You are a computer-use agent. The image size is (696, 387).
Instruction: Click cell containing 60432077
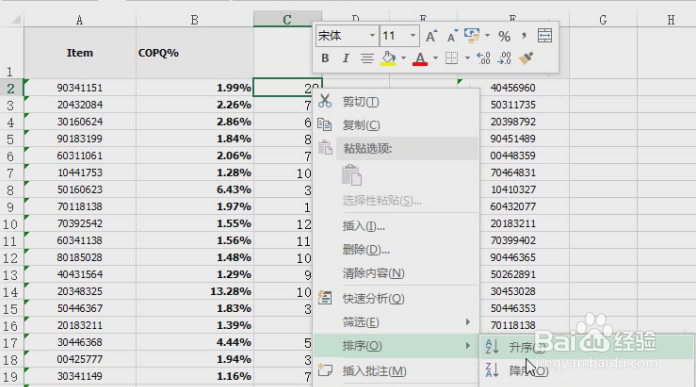(513, 206)
